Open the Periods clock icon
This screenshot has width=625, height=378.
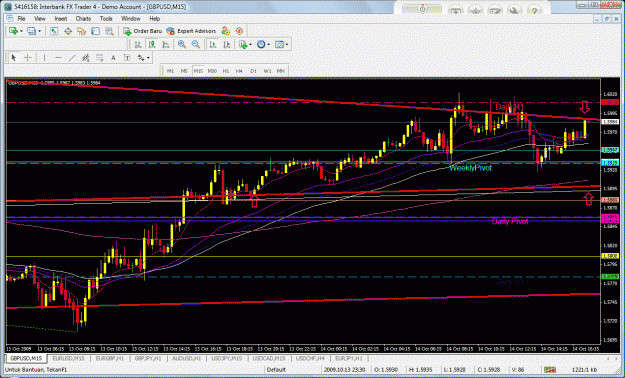tap(261, 45)
